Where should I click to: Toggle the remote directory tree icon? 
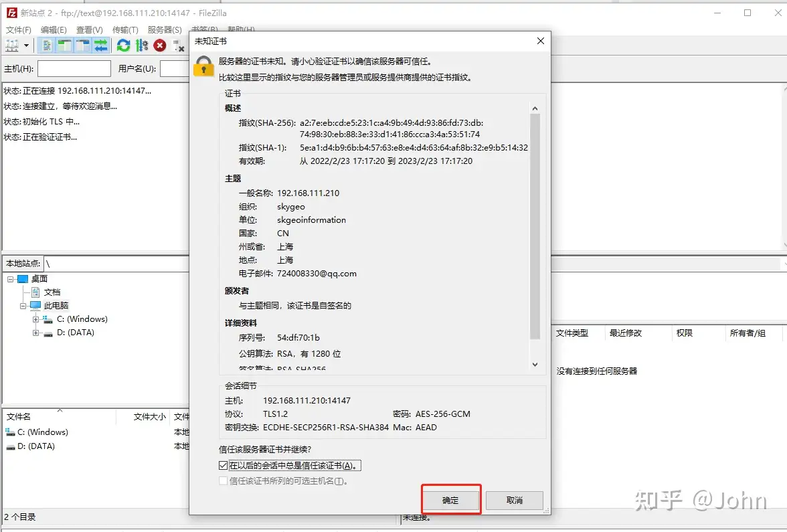click(x=83, y=46)
